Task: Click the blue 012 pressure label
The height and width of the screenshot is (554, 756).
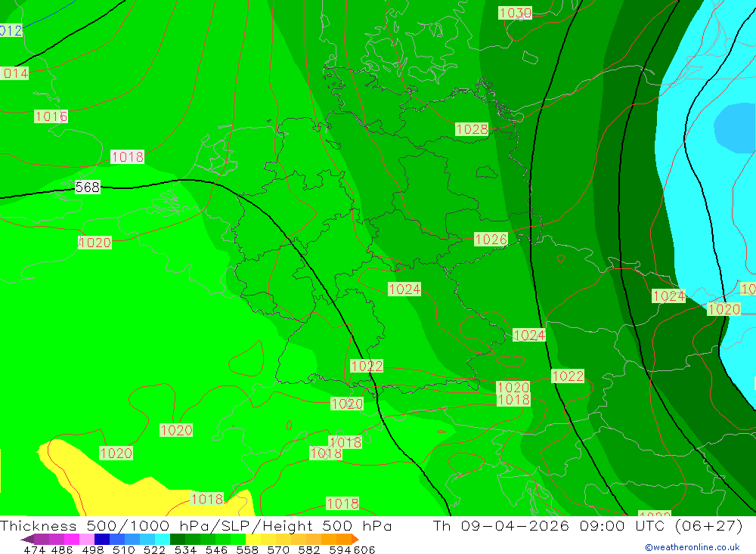Action: 11,31
